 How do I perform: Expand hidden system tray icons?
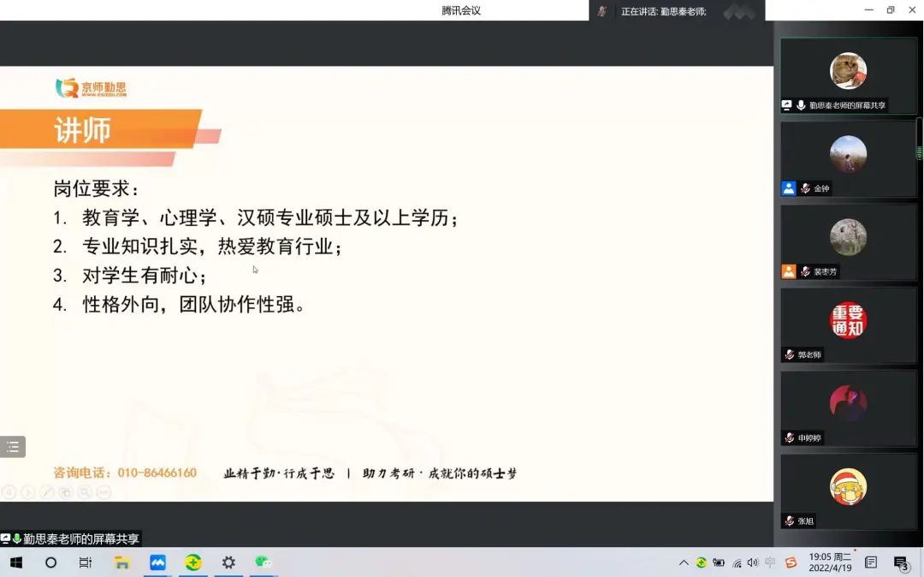click(684, 562)
